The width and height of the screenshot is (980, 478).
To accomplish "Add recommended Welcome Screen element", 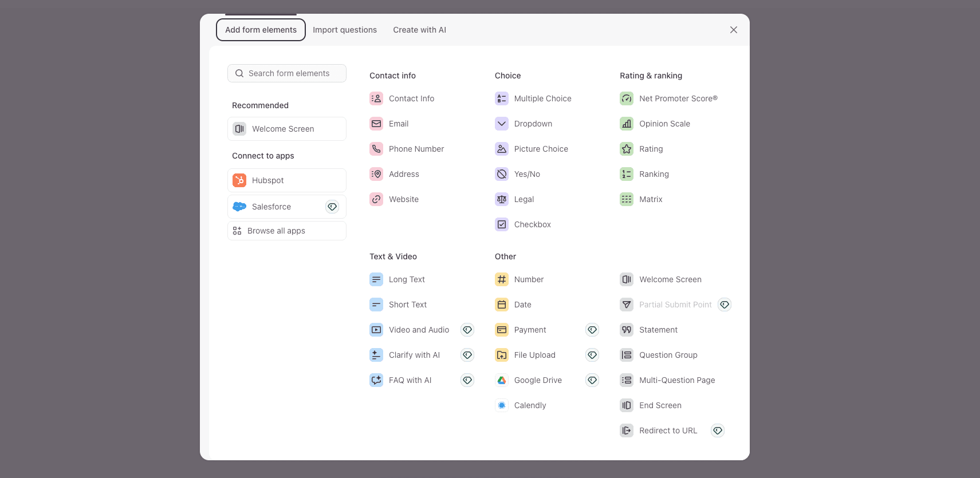I will 287,129.
